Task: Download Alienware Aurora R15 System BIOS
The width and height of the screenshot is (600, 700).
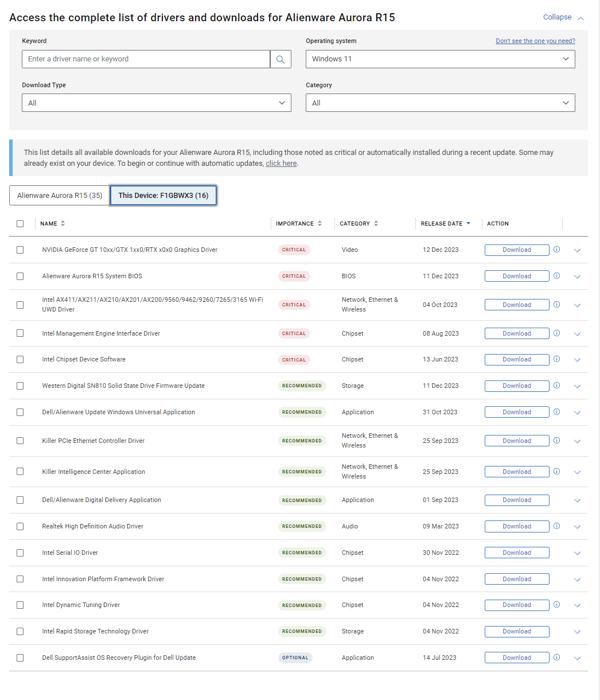Action: pos(517,276)
